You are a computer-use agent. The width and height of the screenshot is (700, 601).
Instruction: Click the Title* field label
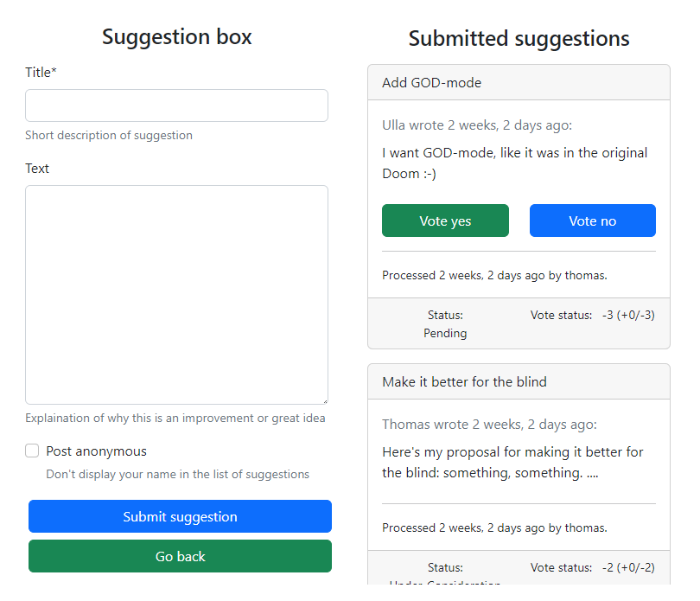click(x=41, y=73)
